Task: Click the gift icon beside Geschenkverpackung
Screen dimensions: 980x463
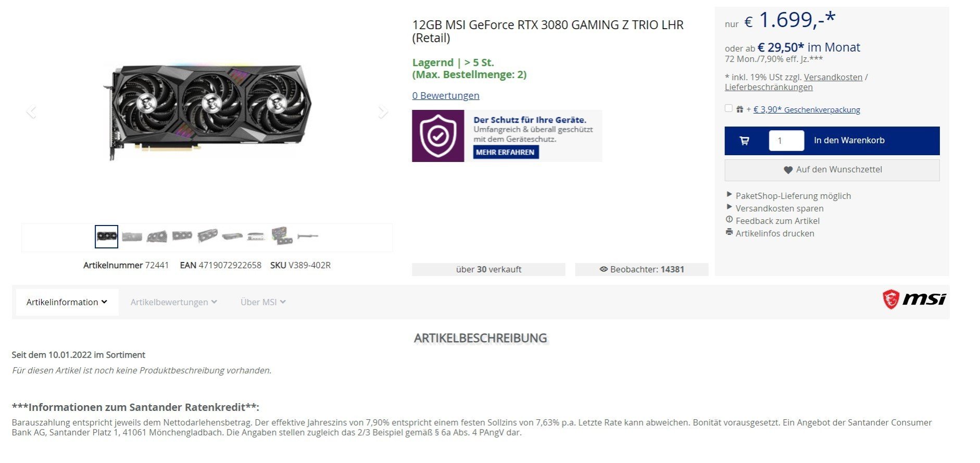Action: pyautogui.click(x=739, y=109)
